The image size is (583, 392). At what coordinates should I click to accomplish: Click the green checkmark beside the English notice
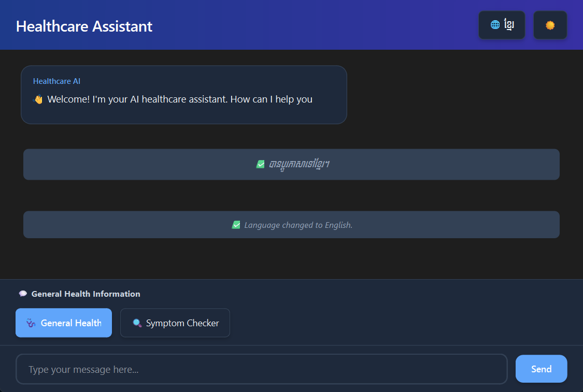click(x=236, y=225)
